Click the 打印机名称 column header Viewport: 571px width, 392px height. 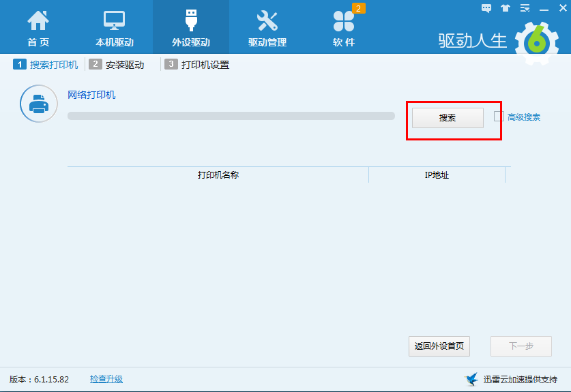(x=218, y=175)
